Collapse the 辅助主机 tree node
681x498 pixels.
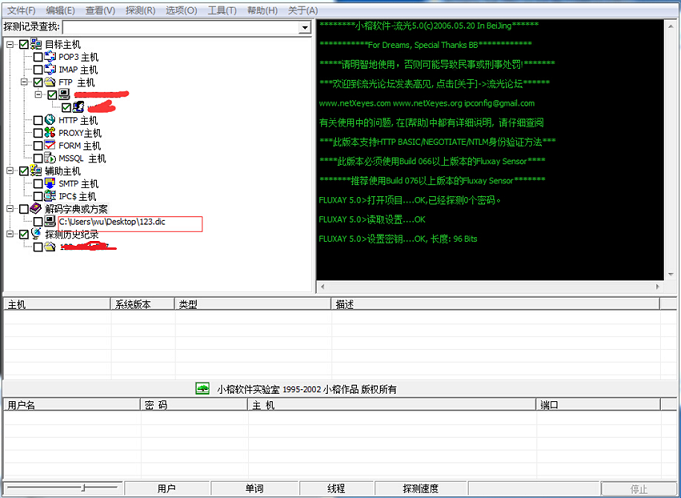[10, 171]
